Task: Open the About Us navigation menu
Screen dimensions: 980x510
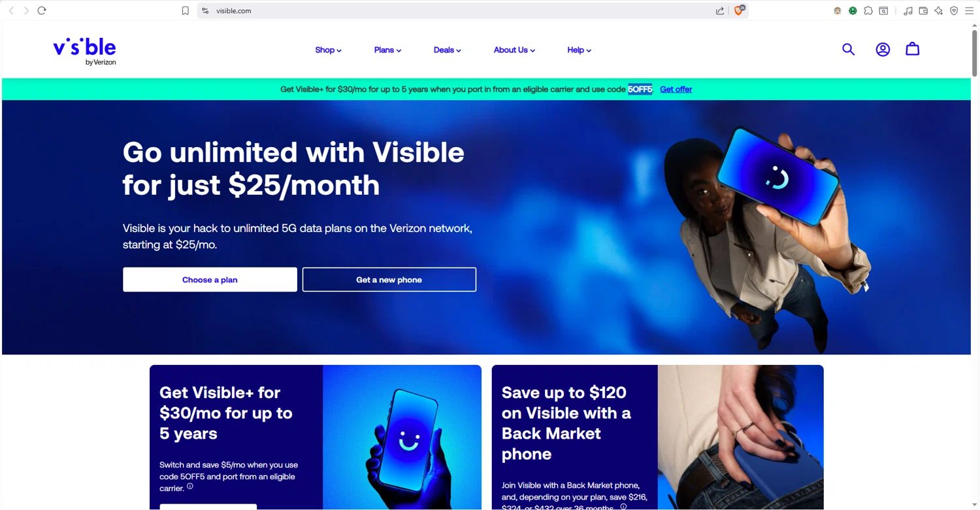Action: tap(514, 50)
